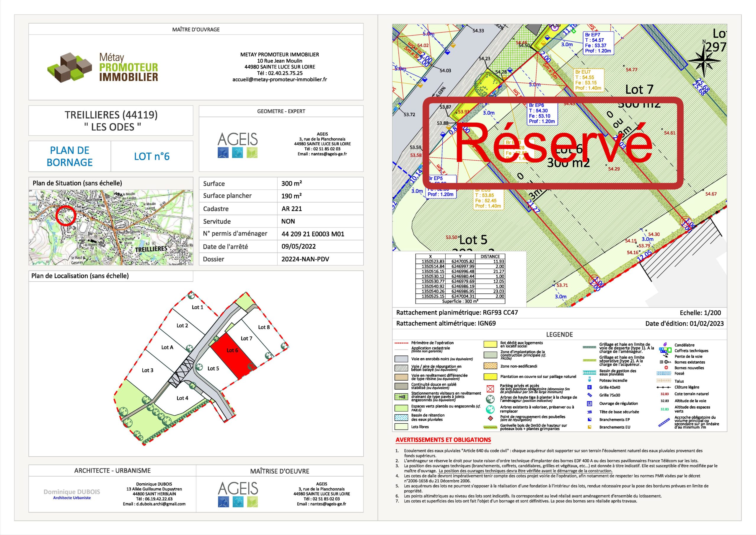Click the Voie en revêtement différenciée tan swatch
The height and width of the screenshot is (535, 756).
[401, 377]
